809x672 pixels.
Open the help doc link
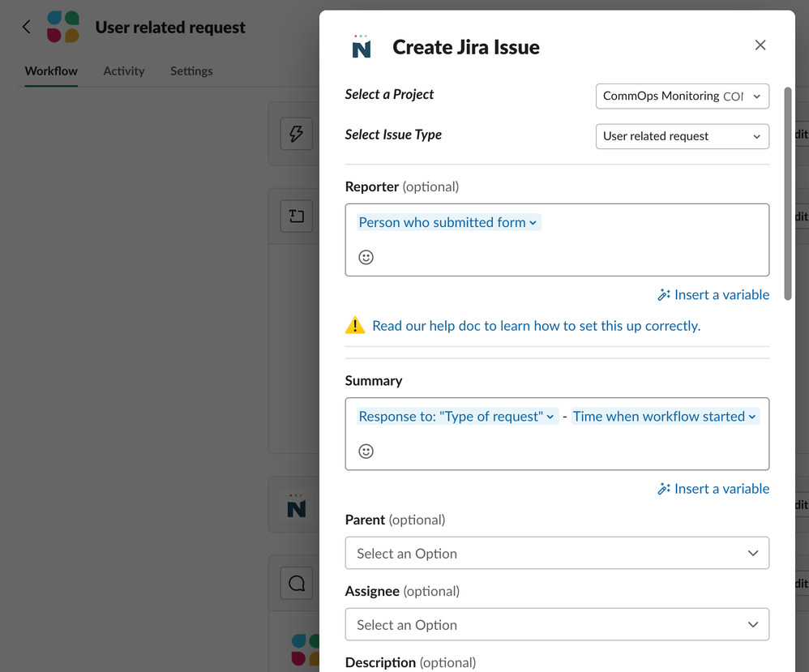click(536, 326)
